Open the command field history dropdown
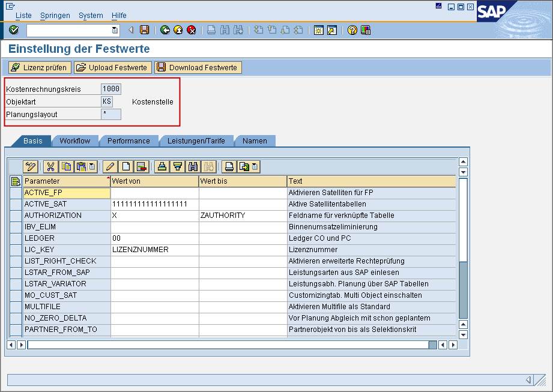Image resolution: width=553 pixels, height=392 pixels. 115,30
